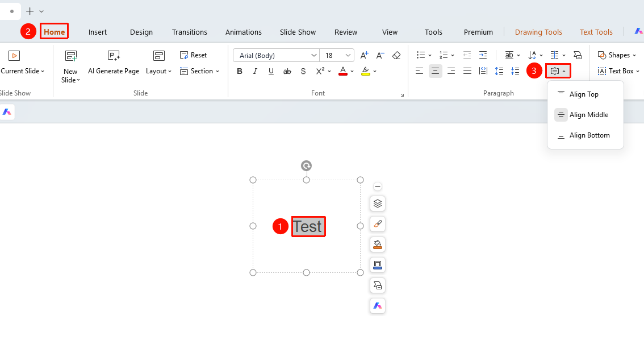
Task: Add a new document tab with plus
Action: pos(30,11)
